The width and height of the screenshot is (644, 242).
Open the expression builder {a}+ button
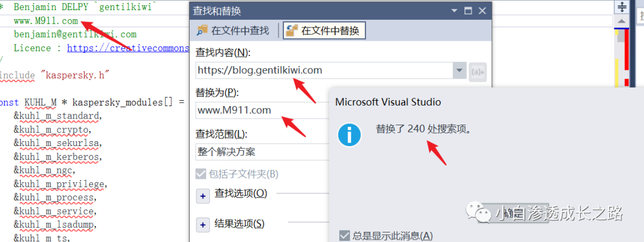click(478, 71)
